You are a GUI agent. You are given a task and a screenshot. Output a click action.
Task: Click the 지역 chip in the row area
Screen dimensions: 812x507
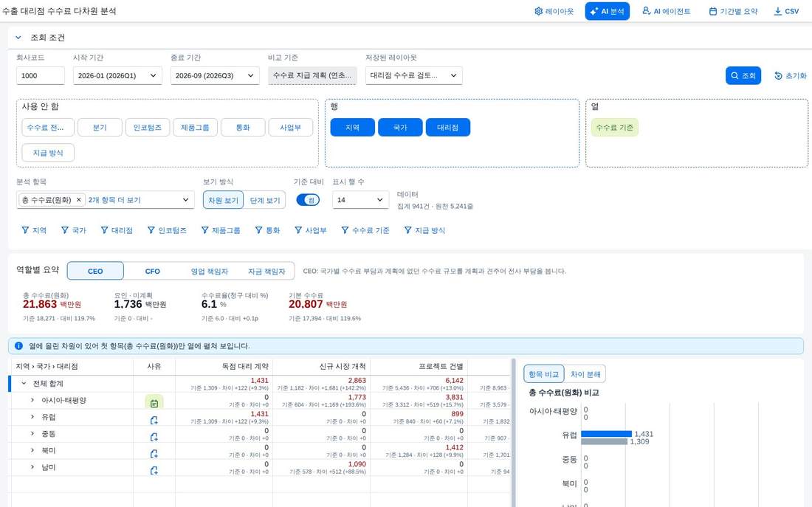(353, 128)
